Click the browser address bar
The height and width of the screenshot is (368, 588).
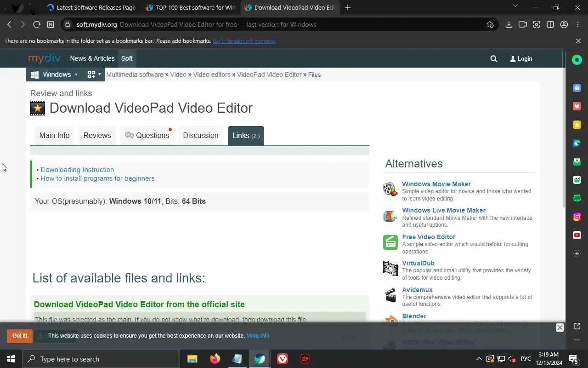pos(279,24)
